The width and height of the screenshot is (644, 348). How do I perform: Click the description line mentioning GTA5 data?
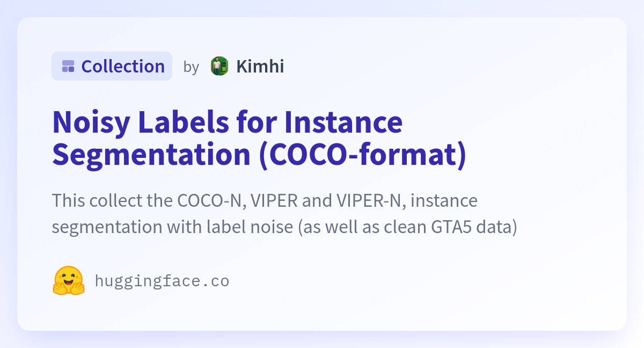pyautogui.click(x=284, y=227)
